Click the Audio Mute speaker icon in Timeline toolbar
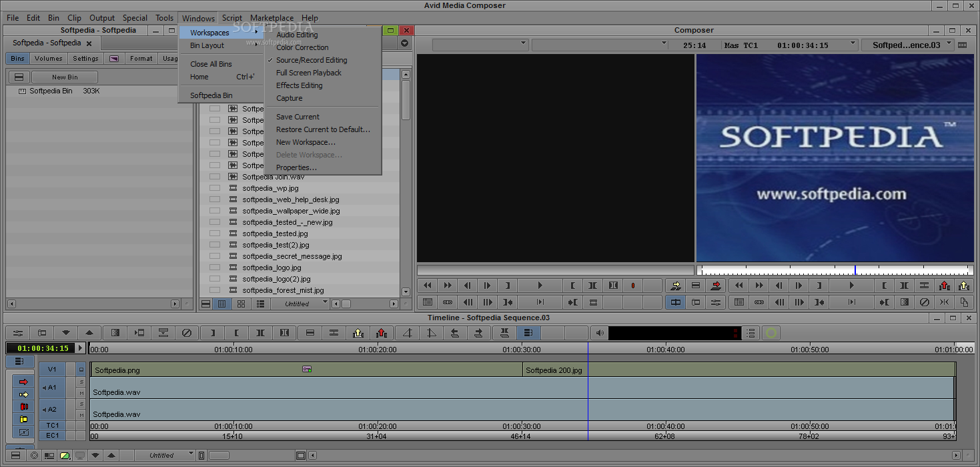Screen dimensions: 980x467 tap(600, 333)
